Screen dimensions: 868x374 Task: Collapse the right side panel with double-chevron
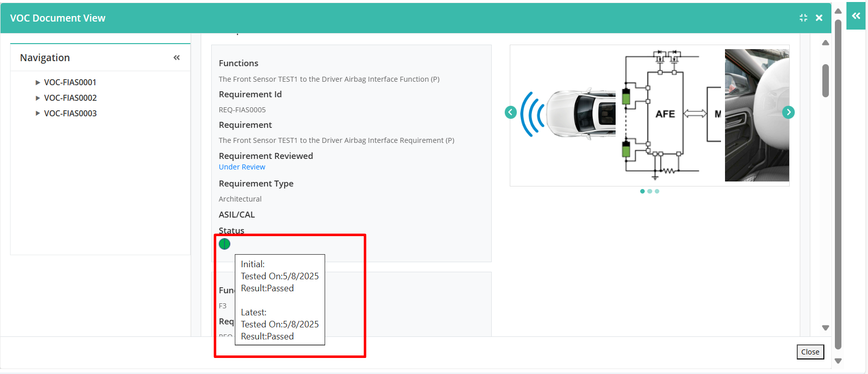(x=856, y=16)
